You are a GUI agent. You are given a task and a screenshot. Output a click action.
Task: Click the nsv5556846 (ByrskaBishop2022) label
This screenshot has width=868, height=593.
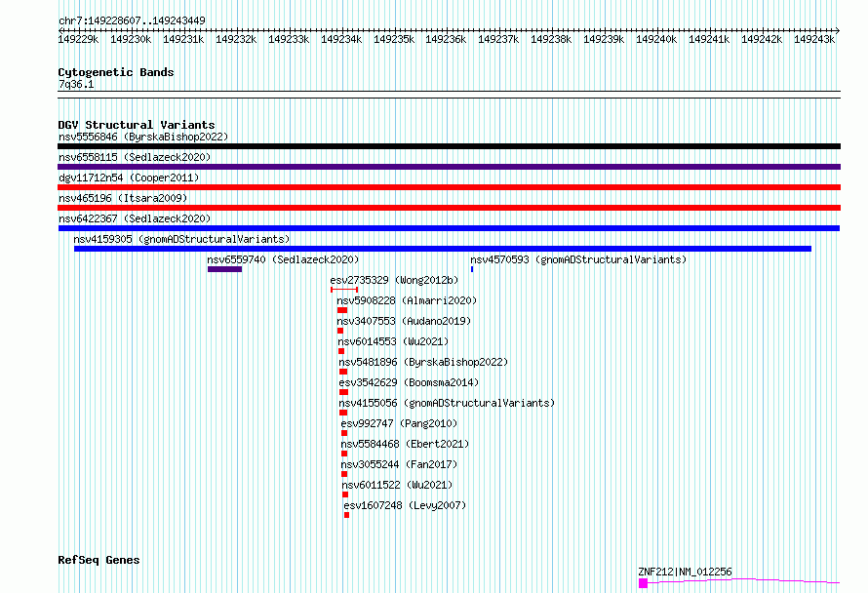pos(143,137)
